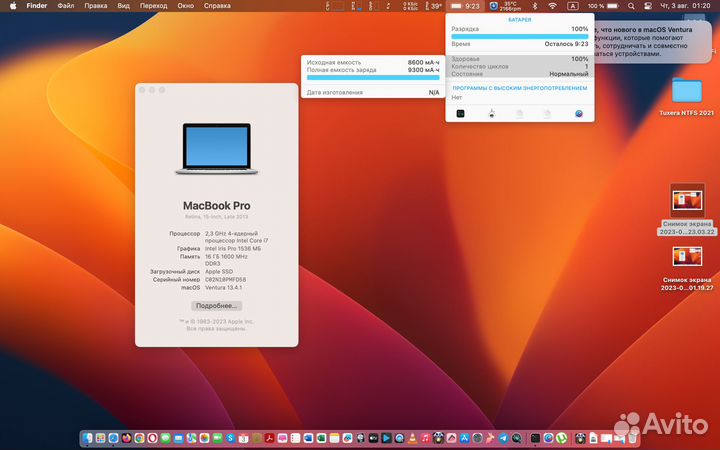Image resolution: width=720 pixels, height=450 pixels.
Task: Click the Подробнее... button
Action: pyautogui.click(x=216, y=306)
